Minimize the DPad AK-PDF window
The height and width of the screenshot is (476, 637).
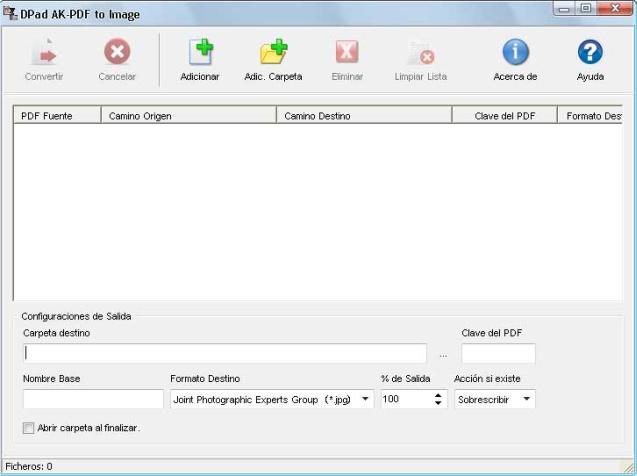[564, 9]
